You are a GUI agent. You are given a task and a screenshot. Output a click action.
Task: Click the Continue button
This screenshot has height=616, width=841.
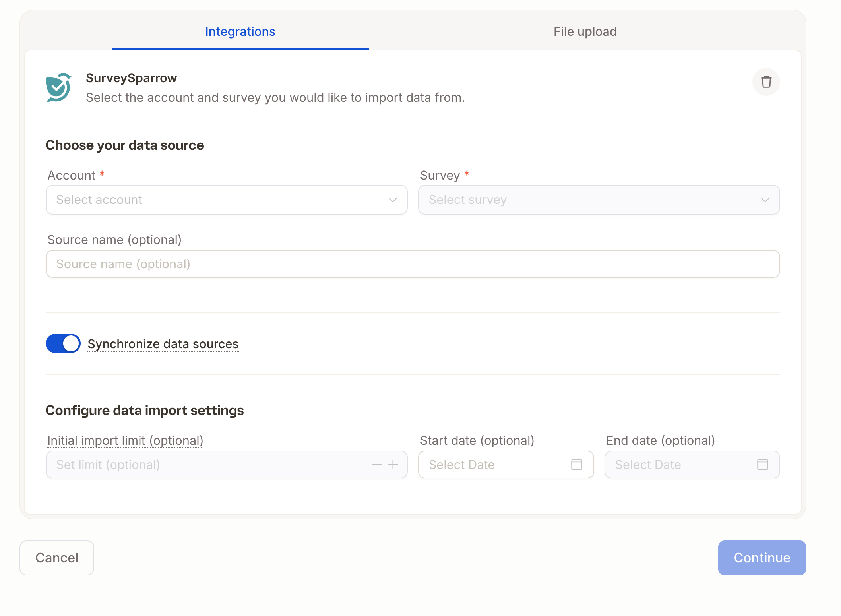[x=762, y=558]
